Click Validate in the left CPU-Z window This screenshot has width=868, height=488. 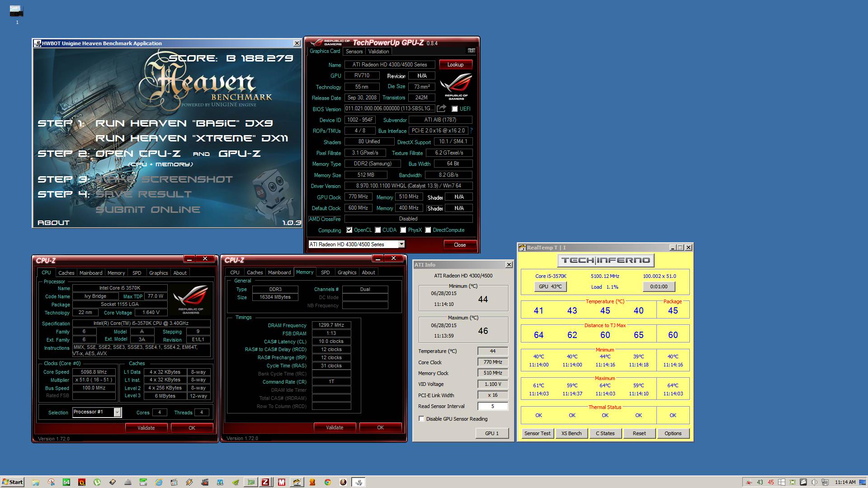click(x=146, y=428)
